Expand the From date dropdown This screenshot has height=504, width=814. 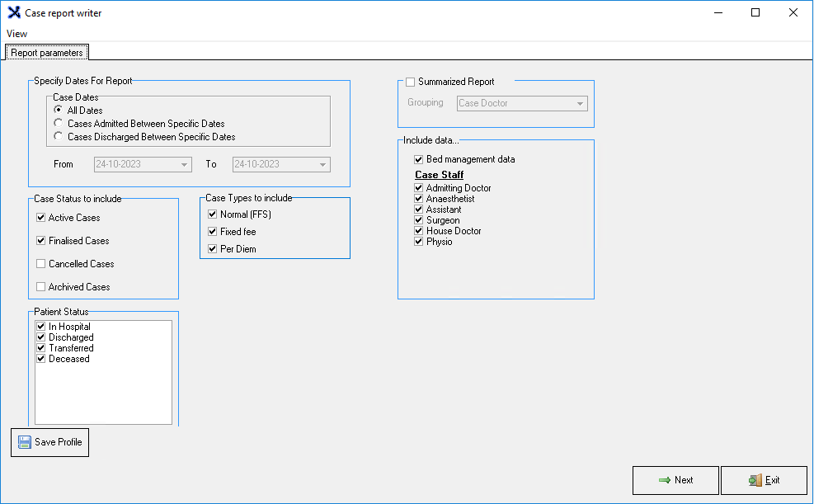click(x=184, y=165)
